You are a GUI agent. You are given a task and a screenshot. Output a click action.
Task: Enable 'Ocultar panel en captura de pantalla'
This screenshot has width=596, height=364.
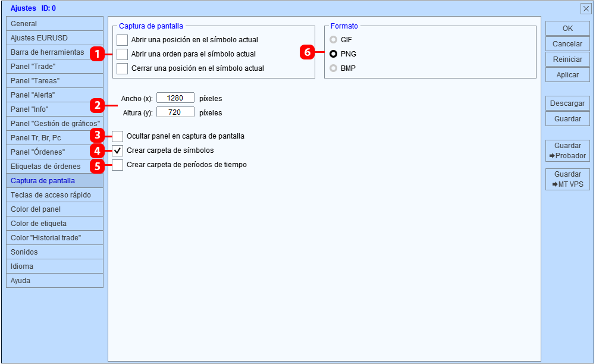[x=117, y=136]
